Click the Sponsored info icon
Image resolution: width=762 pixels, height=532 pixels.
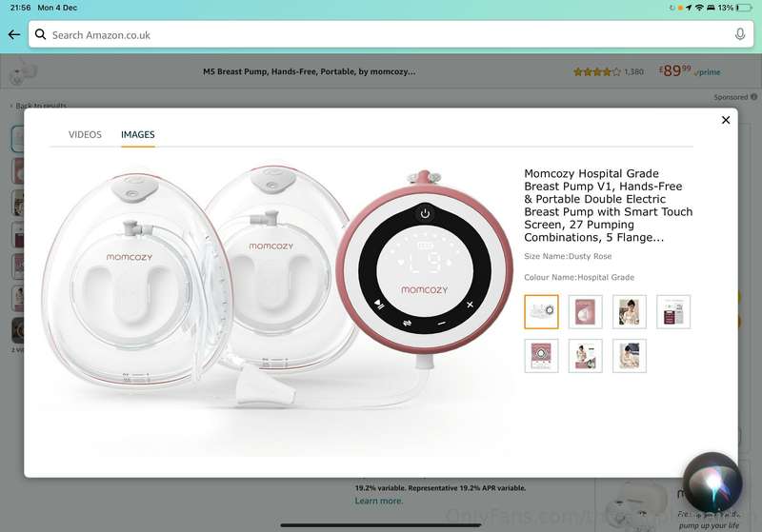[x=753, y=97]
